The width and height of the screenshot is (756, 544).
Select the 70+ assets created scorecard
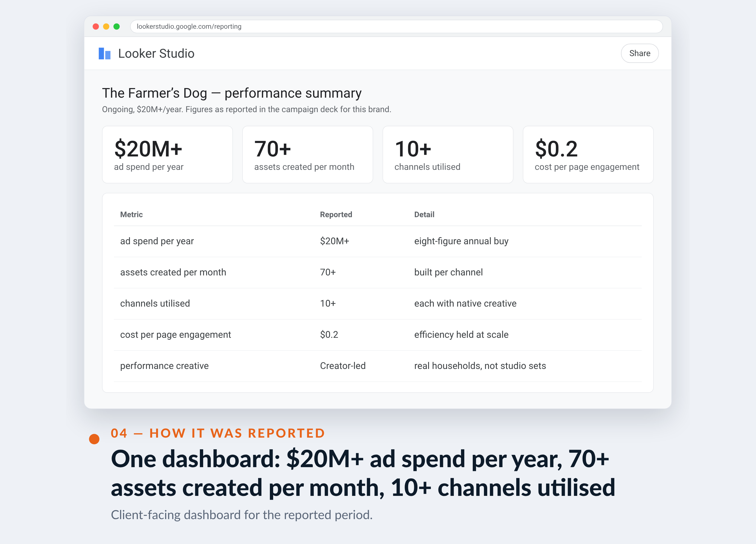click(x=307, y=155)
